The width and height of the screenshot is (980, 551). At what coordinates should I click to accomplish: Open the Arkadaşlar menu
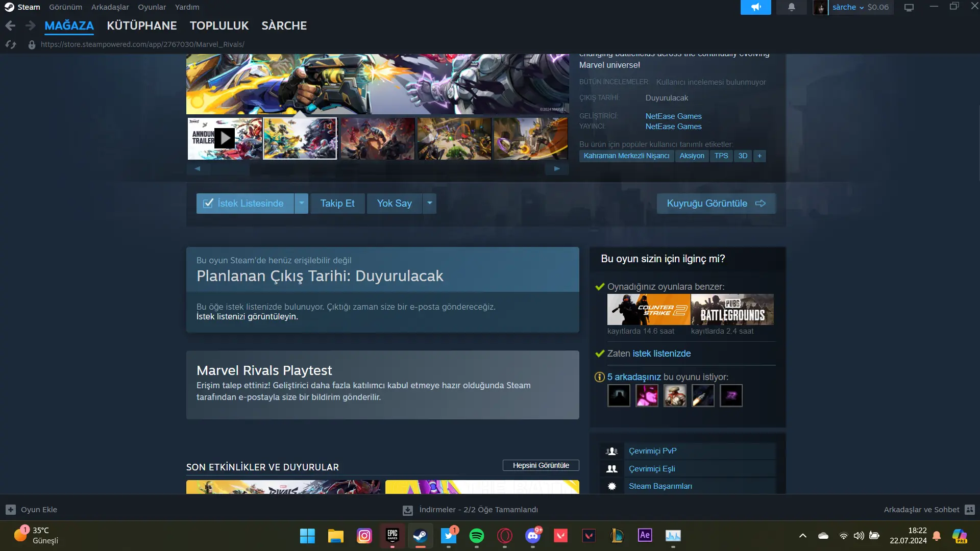[110, 7]
